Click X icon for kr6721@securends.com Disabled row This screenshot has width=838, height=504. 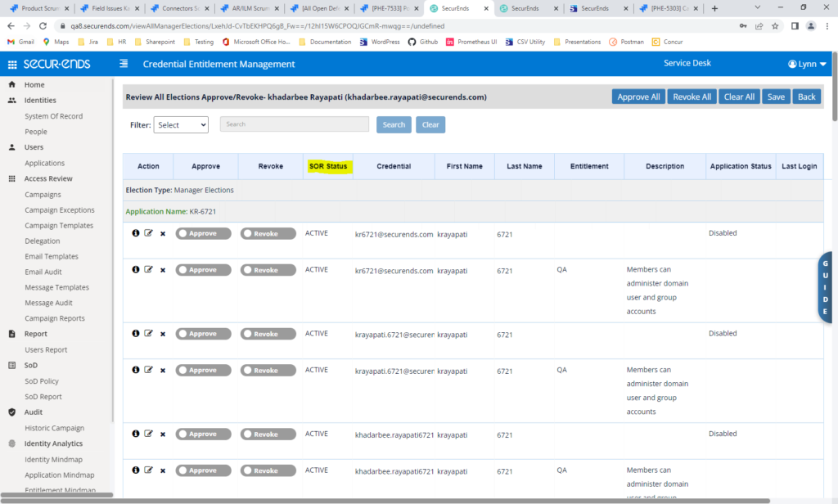163,233
